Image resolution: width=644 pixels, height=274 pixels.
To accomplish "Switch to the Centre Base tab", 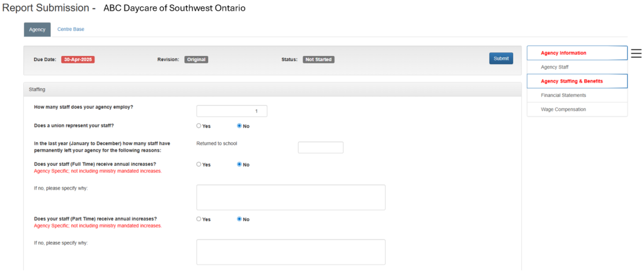I will [x=70, y=30].
